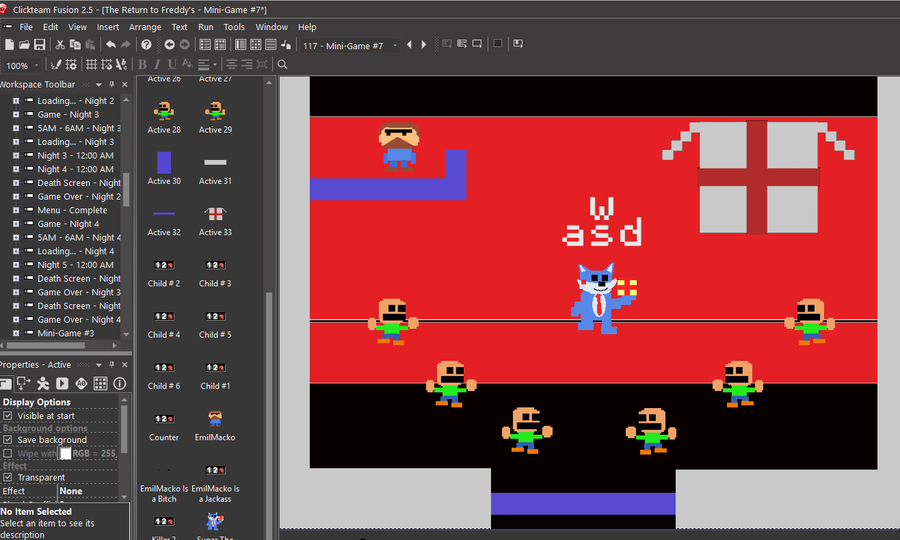Open the Events properties tab
The image size is (900, 540).
100,384
